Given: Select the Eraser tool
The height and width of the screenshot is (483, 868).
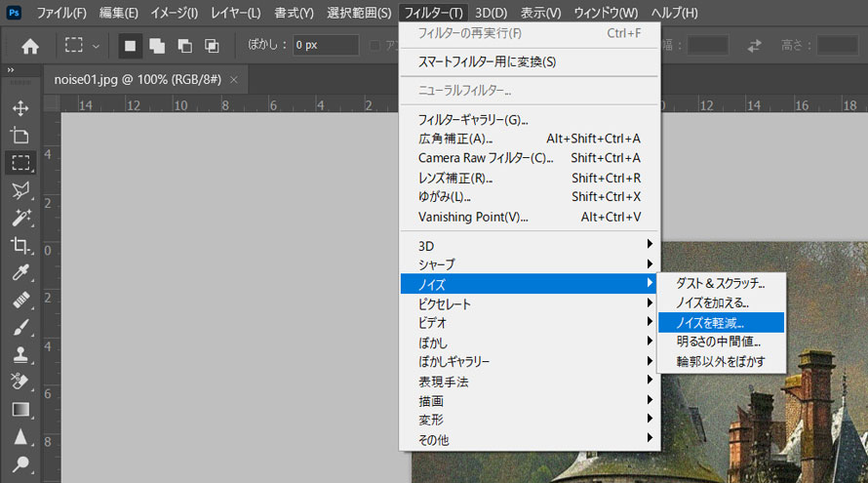Looking at the screenshot, I should [20, 382].
